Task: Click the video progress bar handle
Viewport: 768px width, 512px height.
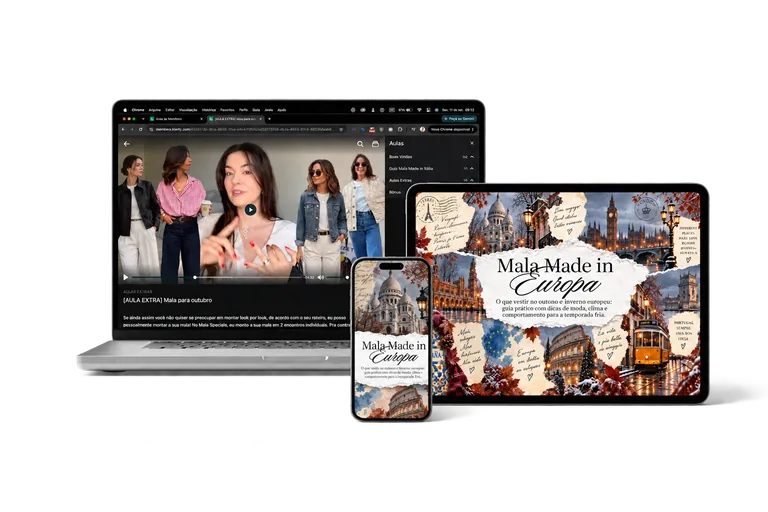Action: [x=195, y=277]
